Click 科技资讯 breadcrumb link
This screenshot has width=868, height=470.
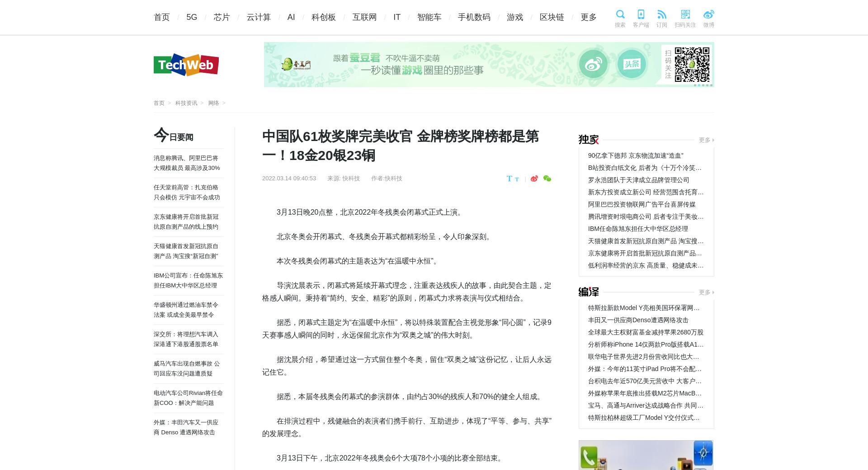[186, 103]
